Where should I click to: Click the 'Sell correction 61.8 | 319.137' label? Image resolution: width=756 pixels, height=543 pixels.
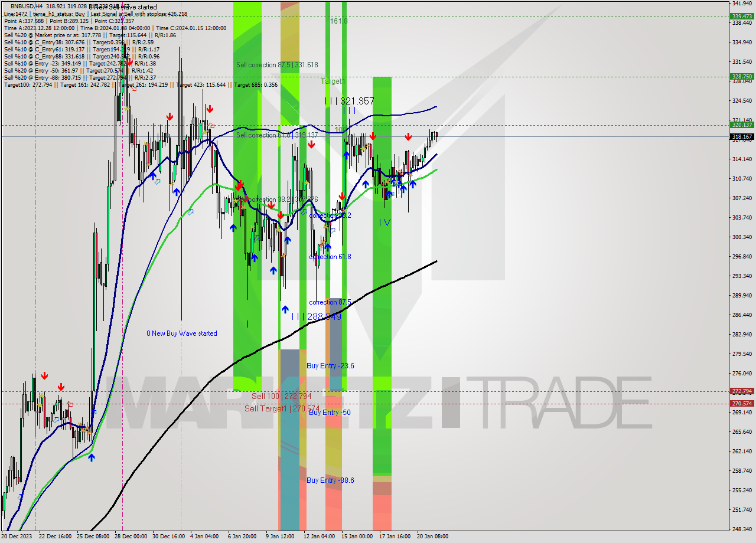pos(277,135)
